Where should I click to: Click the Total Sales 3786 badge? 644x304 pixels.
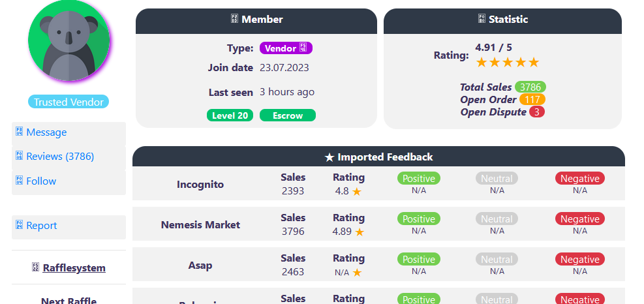click(x=530, y=87)
